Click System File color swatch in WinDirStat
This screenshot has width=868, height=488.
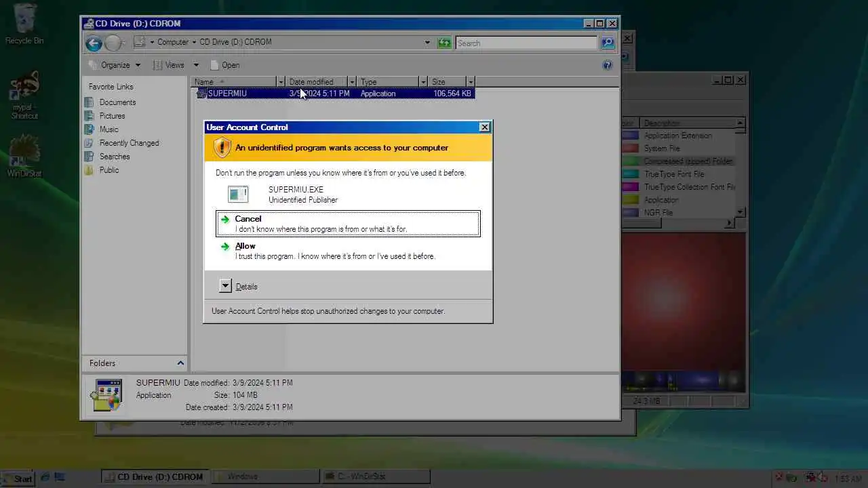pos(631,148)
